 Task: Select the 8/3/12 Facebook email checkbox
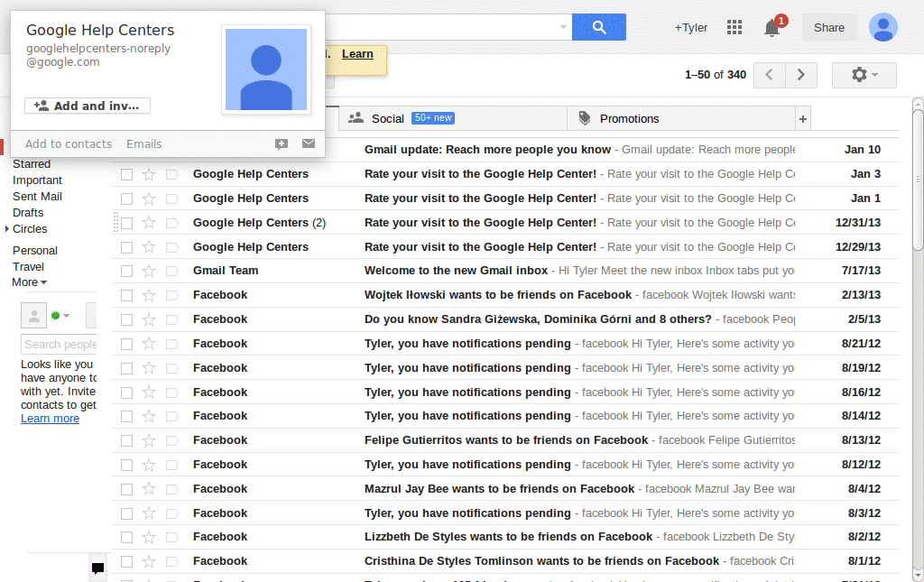(x=126, y=513)
